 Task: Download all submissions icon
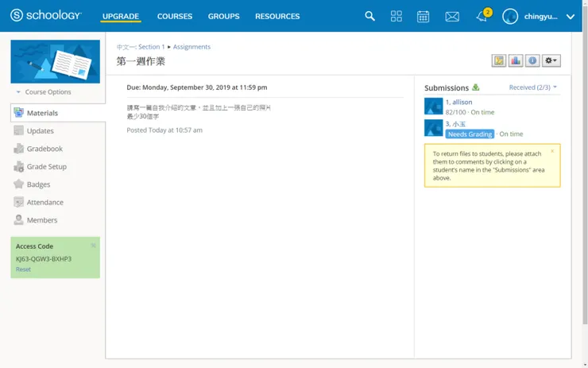pos(476,87)
